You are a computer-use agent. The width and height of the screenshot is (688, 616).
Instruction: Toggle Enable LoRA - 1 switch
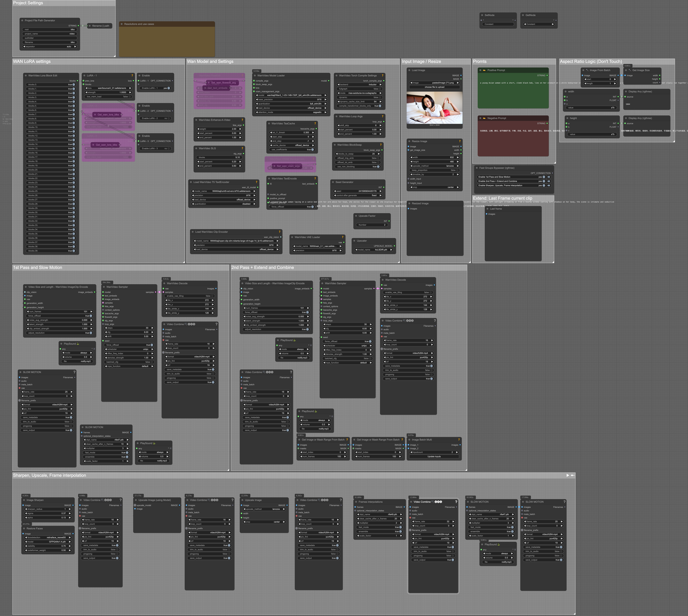[x=168, y=88]
